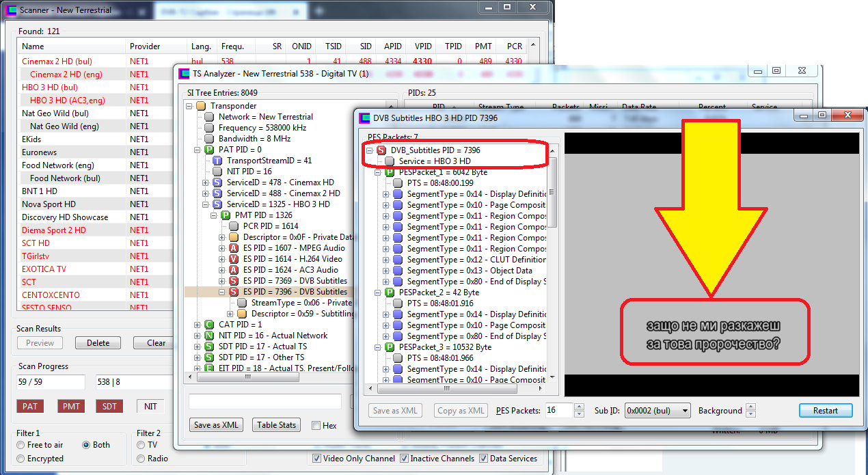Click green P icon of PESPacket_2 = 42 Byte
868x475 pixels.
(x=390, y=293)
